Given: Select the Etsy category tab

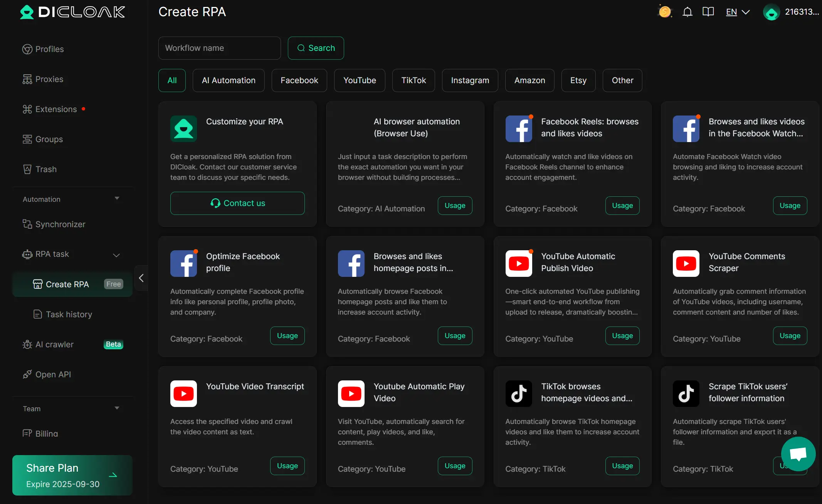Looking at the screenshot, I should [x=578, y=80].
